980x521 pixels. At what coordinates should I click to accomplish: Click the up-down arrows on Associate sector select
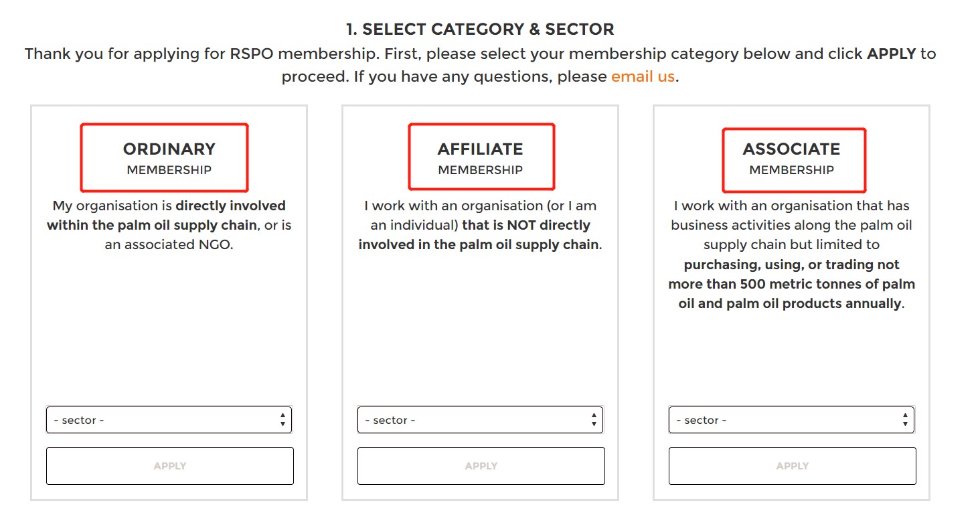click(905, 421)
